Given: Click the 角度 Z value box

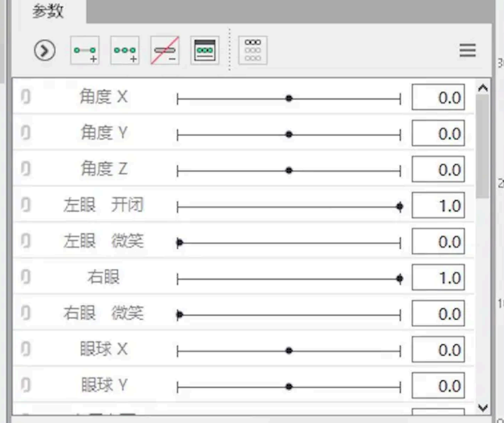Looking at the screenshot, I should [x=438, y=169].
